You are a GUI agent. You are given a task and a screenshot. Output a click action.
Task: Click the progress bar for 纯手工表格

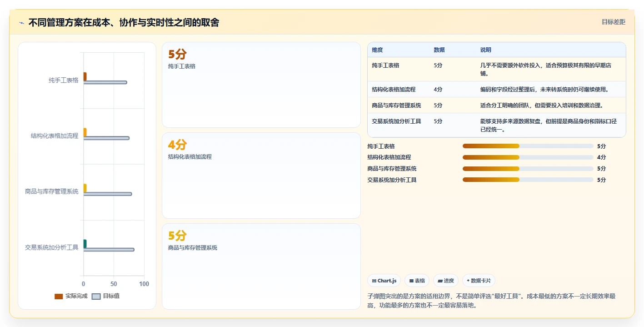tap(528, 146)
